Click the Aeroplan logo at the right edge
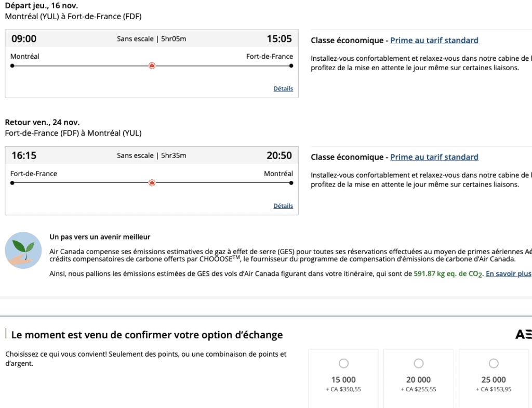Viewport: 532px width, 408px height. pos(523,335)
